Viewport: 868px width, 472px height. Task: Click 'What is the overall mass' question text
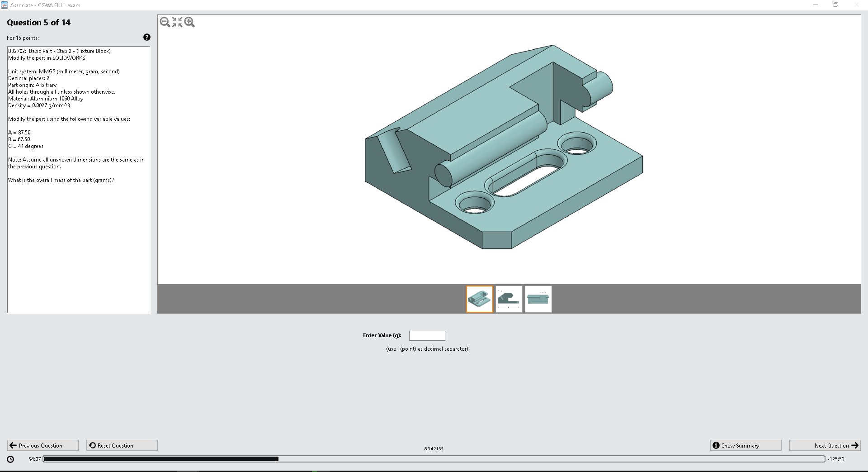(x=61, y=180)
